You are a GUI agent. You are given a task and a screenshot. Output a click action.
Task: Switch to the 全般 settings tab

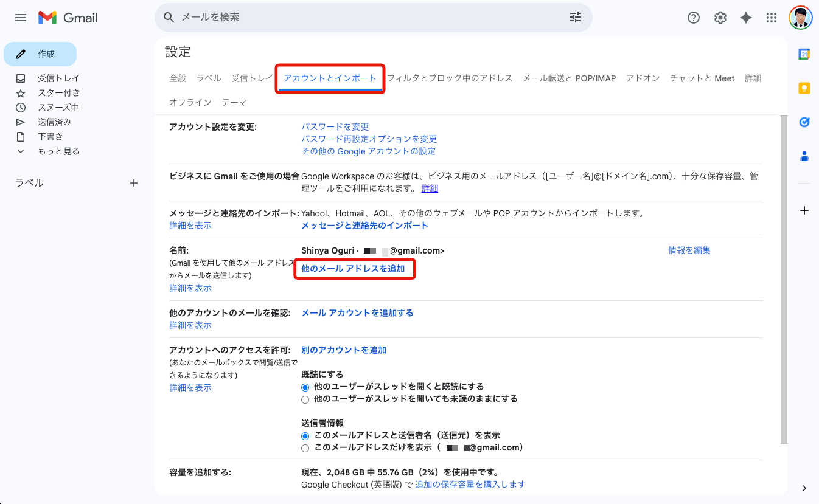pos(178,78)
